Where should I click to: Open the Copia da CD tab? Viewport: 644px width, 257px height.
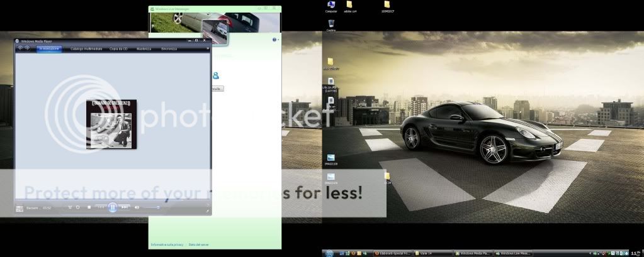(x=118, y=49)
